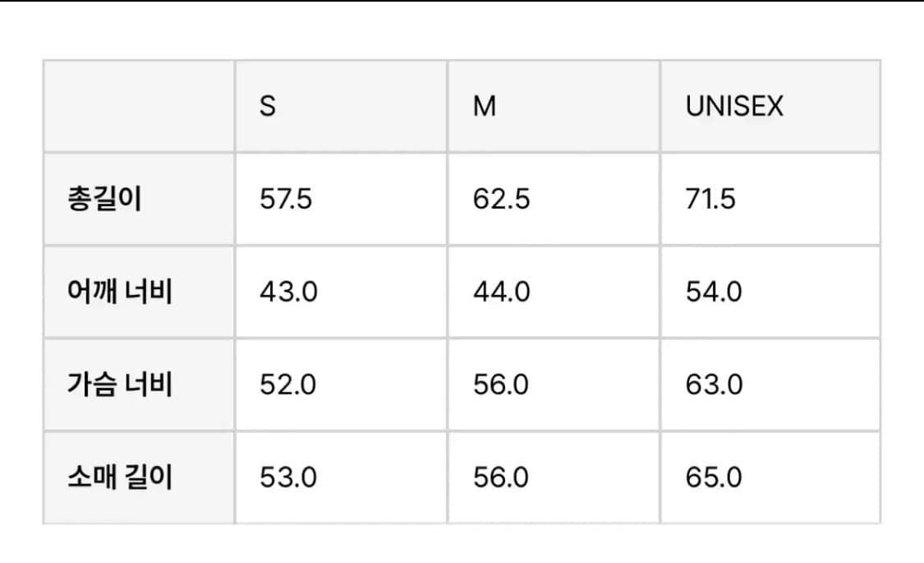
Task: Select the 56.0 chest width cell
Action: (554, 385)
